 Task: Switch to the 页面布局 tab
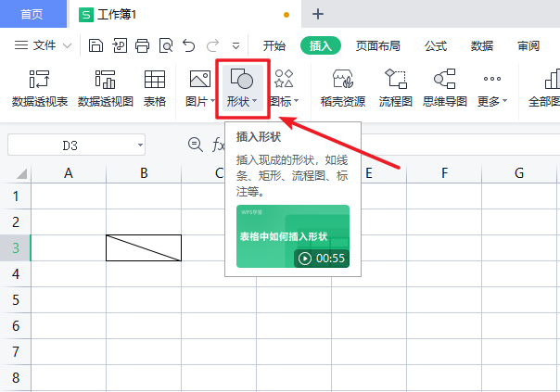tap(377, 45)
